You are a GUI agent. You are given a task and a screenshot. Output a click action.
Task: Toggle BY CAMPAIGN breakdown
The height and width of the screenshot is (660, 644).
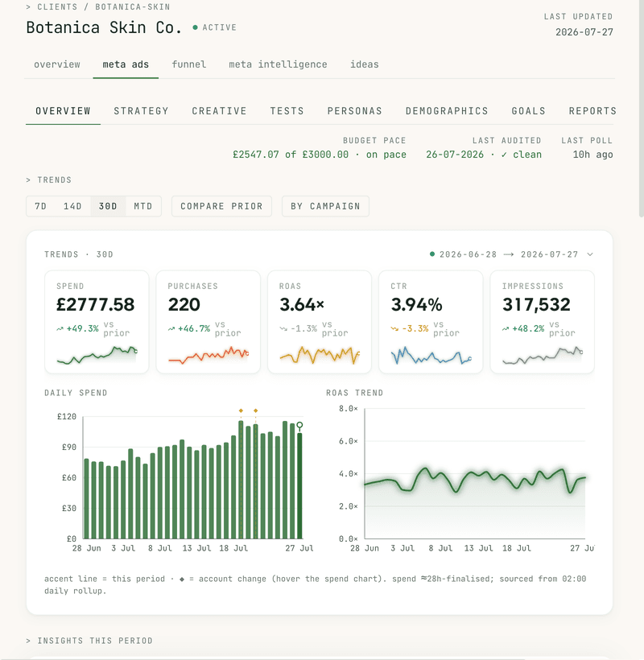325,206
